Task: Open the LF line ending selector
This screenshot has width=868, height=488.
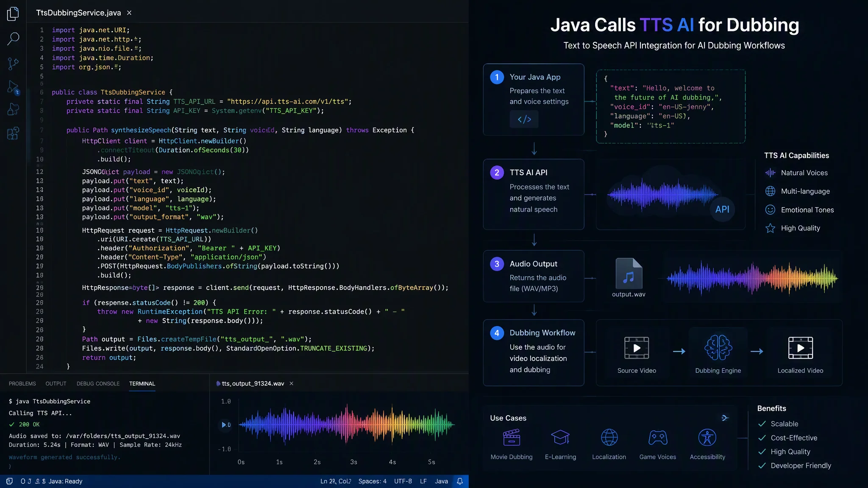Action: coord(423,481)
